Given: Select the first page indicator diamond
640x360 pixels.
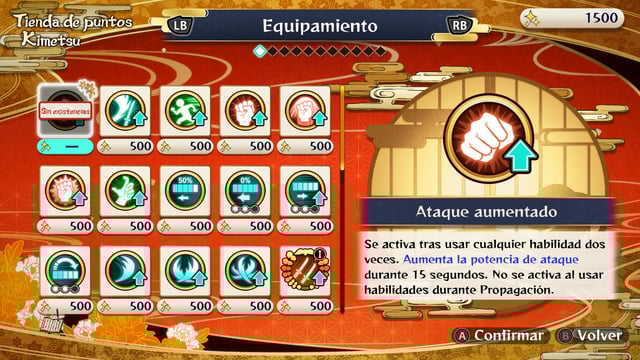Looking at the screenshot, I should [260, 51].
